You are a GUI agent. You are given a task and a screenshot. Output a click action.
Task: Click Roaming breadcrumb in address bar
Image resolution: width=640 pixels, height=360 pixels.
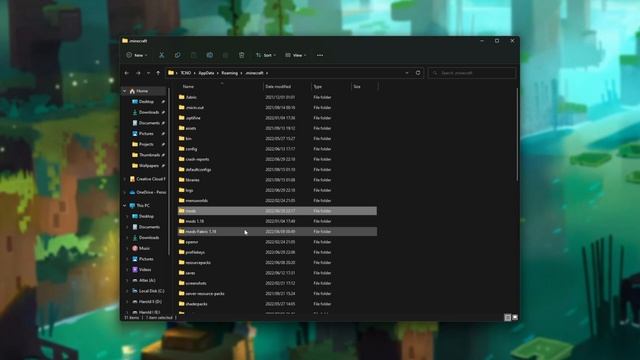(x=229, y=73)
